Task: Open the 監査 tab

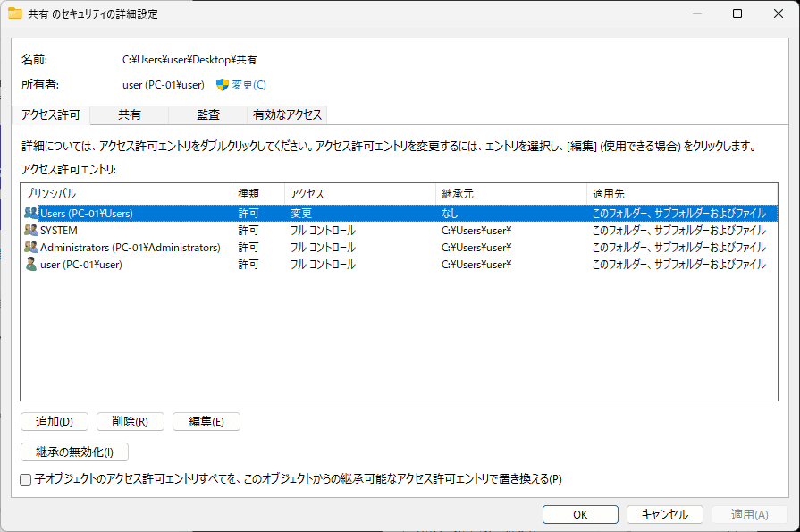Action: (208, 114)
